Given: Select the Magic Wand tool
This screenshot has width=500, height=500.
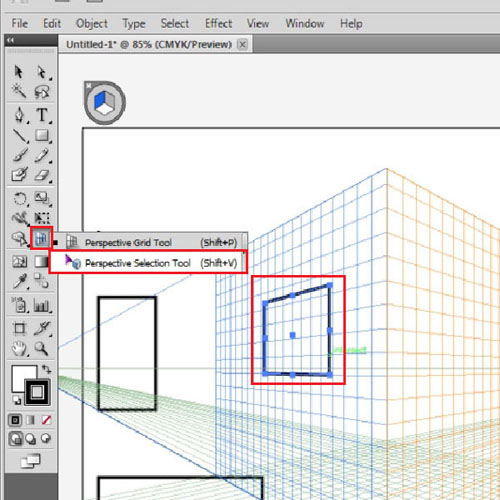Looking at the screenshot, I should tap(19, 91).
